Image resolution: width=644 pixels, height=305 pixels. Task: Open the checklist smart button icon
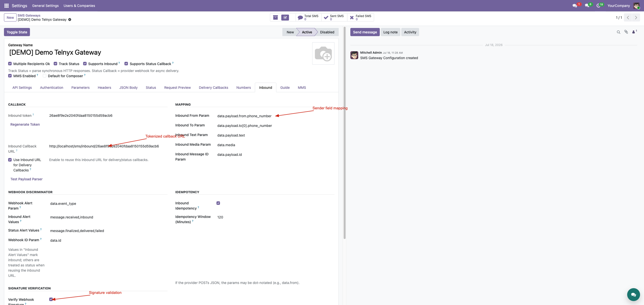coord(285,17)
